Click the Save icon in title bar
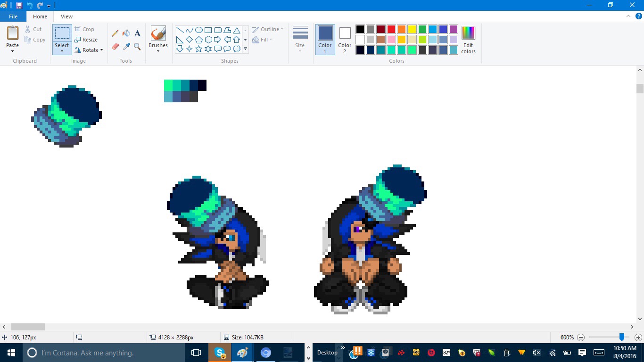 (x=19, y=5)
